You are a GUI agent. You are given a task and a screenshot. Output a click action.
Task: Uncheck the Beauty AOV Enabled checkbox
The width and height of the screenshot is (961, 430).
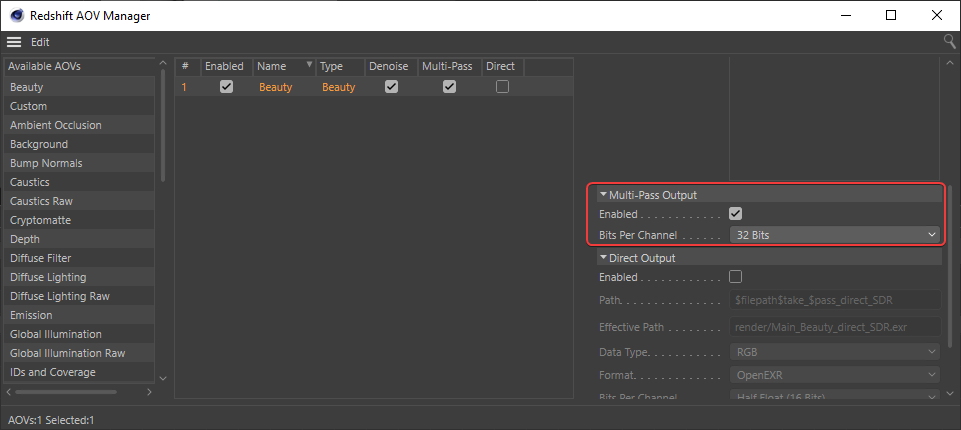coord(226,87)
